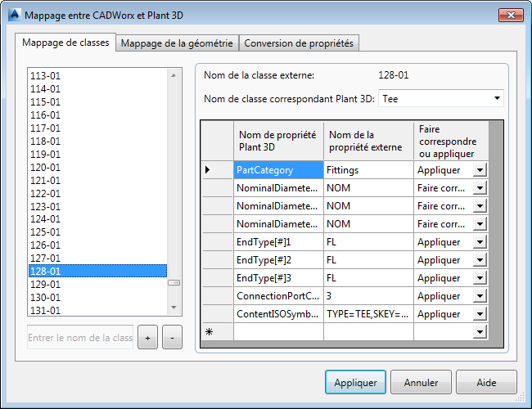
Task: Click the FL cell in EndType[#]1 row
Action: pos(368,242)
